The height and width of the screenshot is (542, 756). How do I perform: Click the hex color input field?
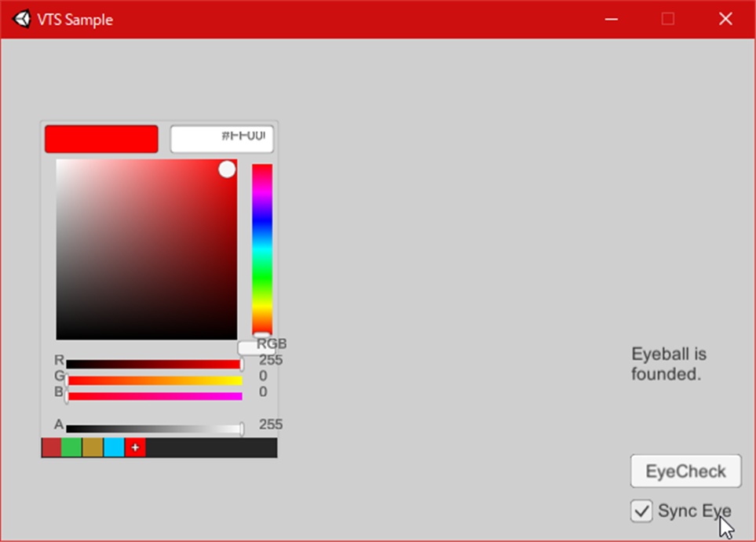point(222,139)
